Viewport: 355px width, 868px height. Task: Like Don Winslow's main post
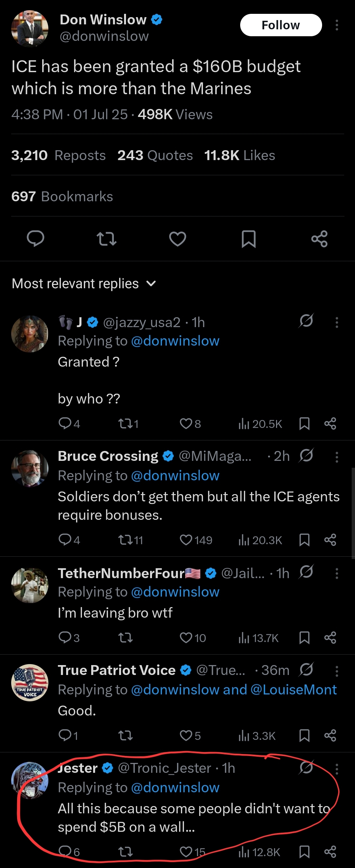[177, 239]
